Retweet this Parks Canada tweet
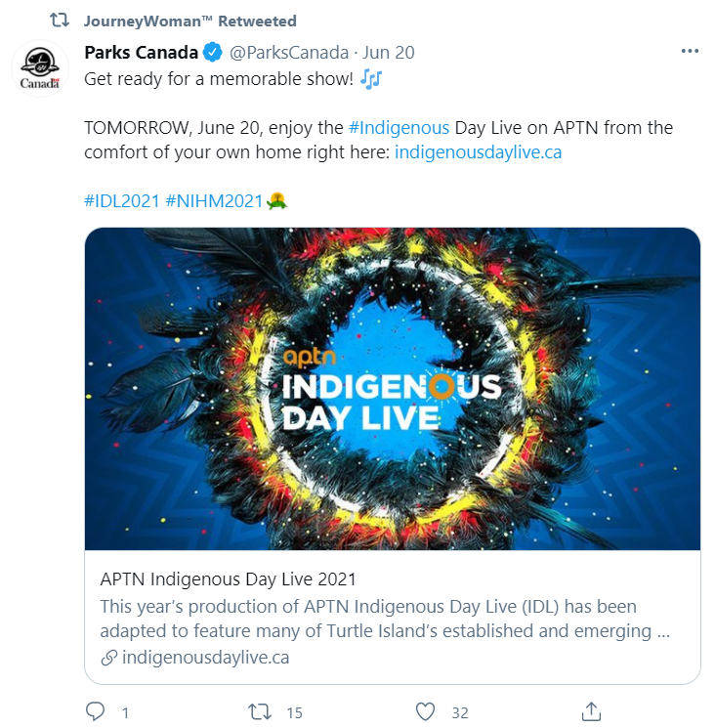The image size is (715, 728). click(x=260, y=712)
